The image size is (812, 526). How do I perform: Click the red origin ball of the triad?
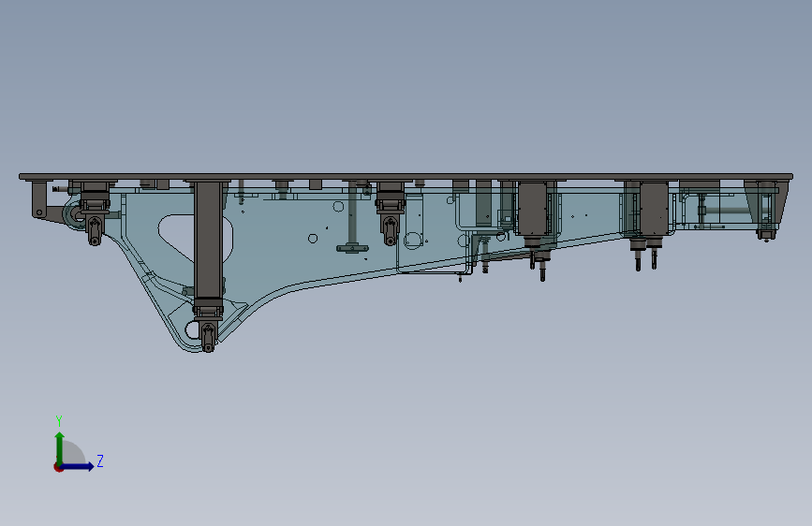58,467
